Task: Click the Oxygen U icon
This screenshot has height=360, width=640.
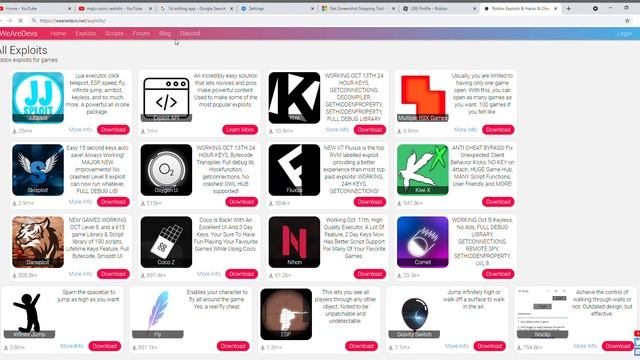Action: [x=166, y=170]
